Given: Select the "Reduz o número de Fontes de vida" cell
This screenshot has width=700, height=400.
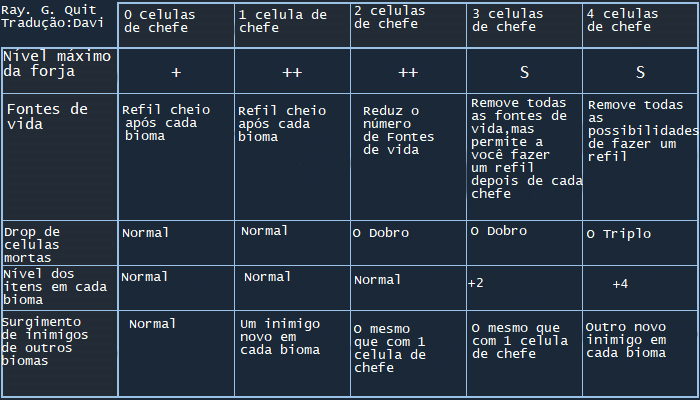Looking at the screenshot, I should (391, 130).
